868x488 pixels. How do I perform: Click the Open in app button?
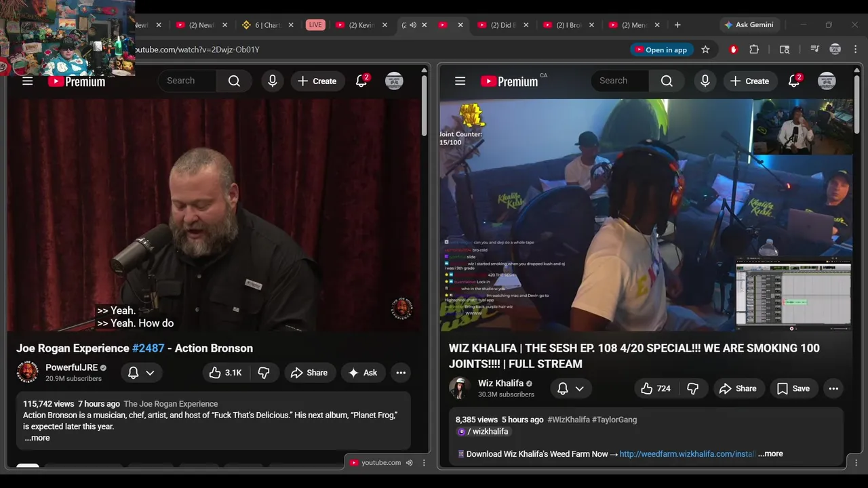[x=660, y=49]
